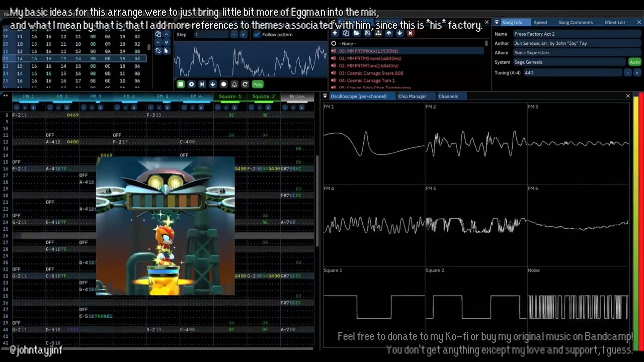Click the green Auto system name button
This screenshot has height=362, width=644.
[x=634, y=62]
